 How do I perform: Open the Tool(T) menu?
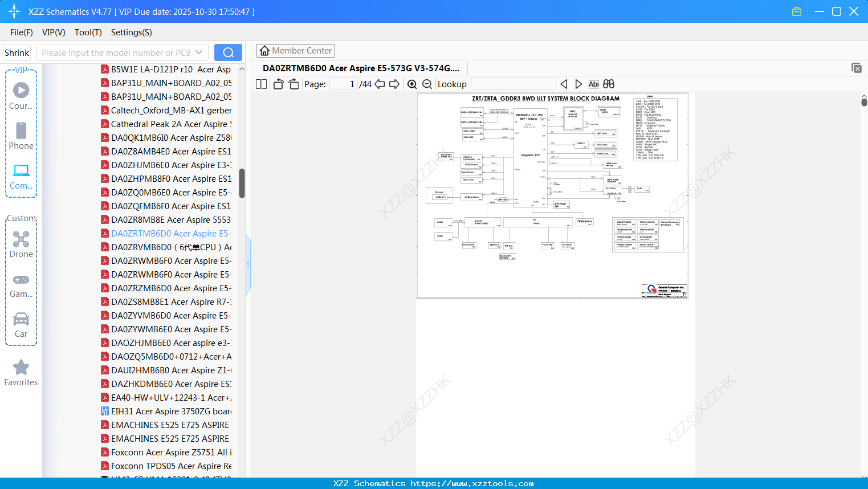88,32
